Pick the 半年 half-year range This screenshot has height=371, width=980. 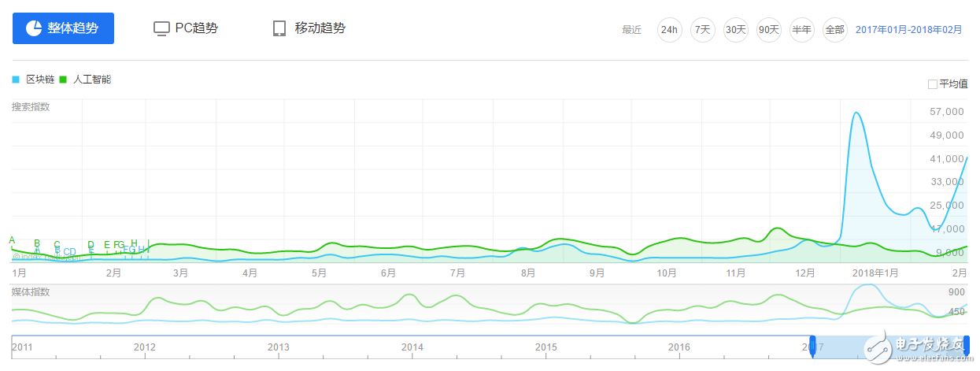tap(801, 30)
